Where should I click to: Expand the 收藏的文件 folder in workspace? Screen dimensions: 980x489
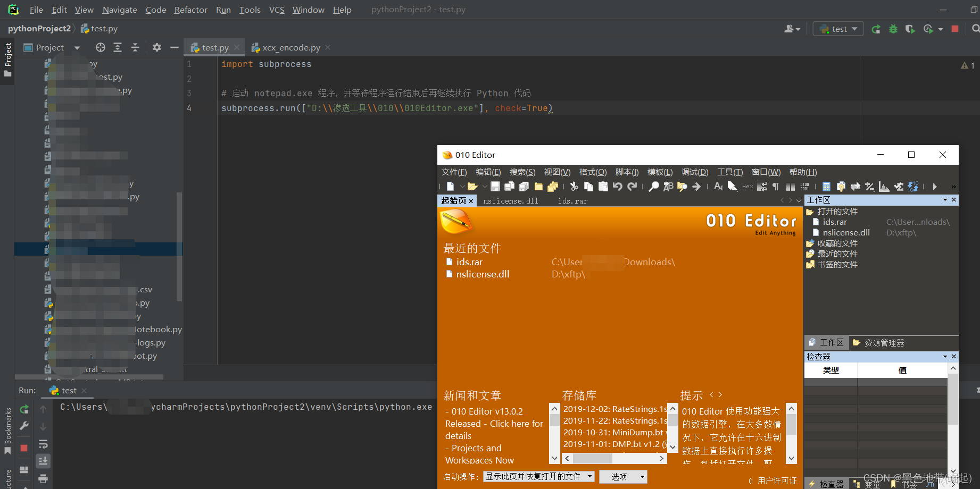[837, 243]
